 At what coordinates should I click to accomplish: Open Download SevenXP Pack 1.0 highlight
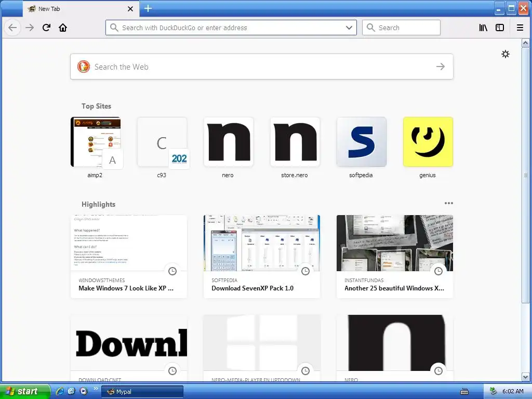[x=262, y=257]
